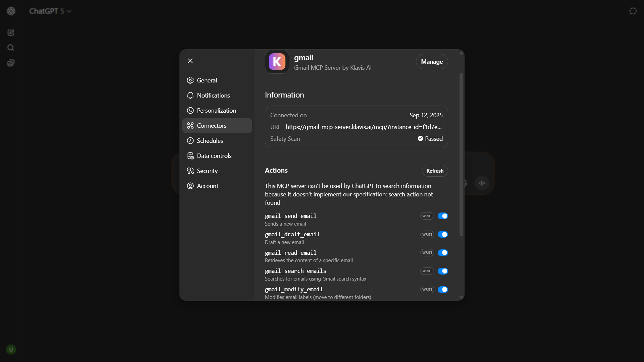644x362 pixels.
Task: Turn off the gmail_read_email switch
Action: (443, 253)
